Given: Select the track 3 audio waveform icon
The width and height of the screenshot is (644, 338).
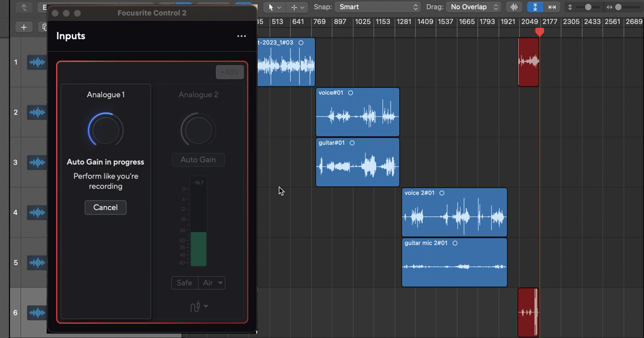Looking at the screenshot, I should pos(37,163).
